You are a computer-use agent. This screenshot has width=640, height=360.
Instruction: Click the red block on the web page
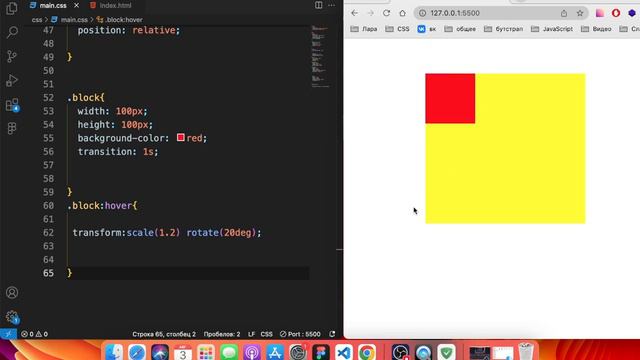[x=450, y=98]
